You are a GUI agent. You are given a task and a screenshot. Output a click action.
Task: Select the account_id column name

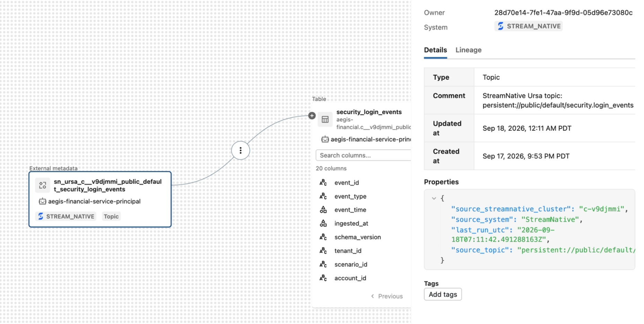click(x=350, y=278)
